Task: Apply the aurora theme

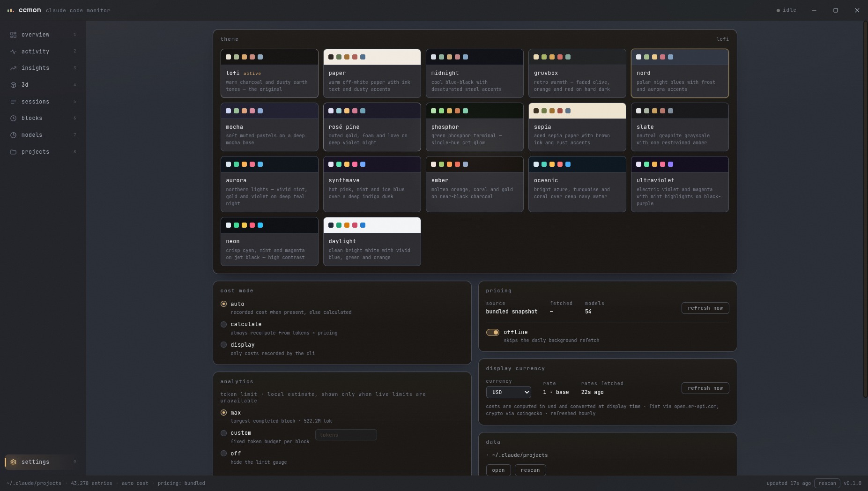Action: coord(269,184)
